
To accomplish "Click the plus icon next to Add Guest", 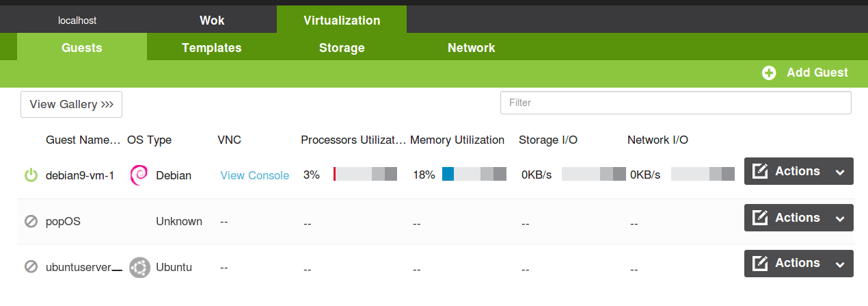I will pyautogui.click(x=769, y=73).
